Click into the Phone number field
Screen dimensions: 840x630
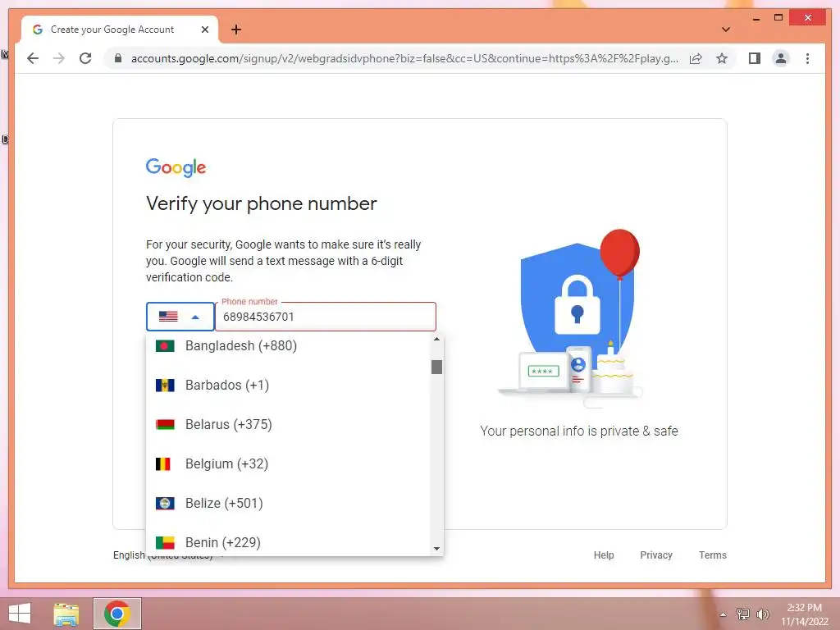click(326, 317)
